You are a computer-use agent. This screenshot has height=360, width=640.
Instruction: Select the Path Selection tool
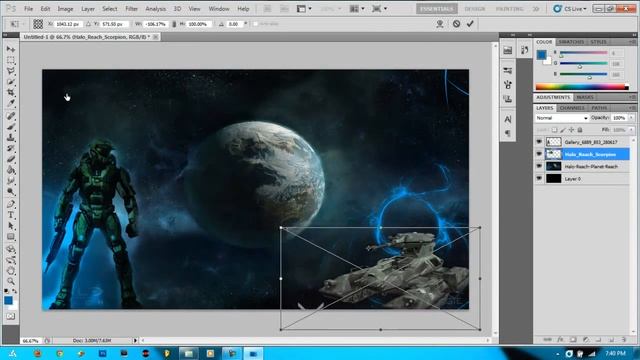click(x=11, y=226)
